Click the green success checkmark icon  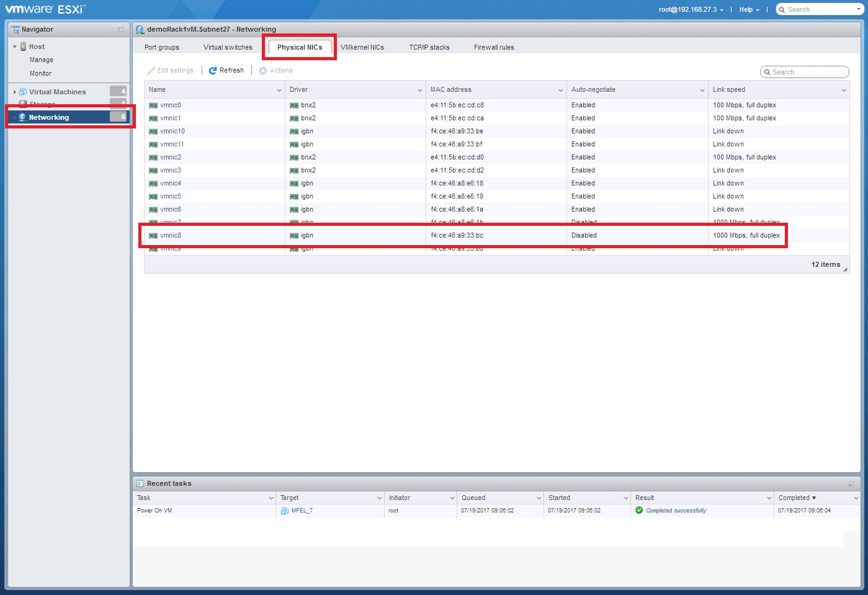tap(639, 511)
